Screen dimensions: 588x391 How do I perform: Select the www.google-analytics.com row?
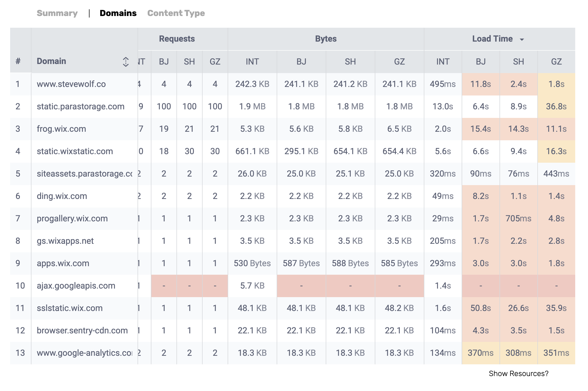(84, 353)
